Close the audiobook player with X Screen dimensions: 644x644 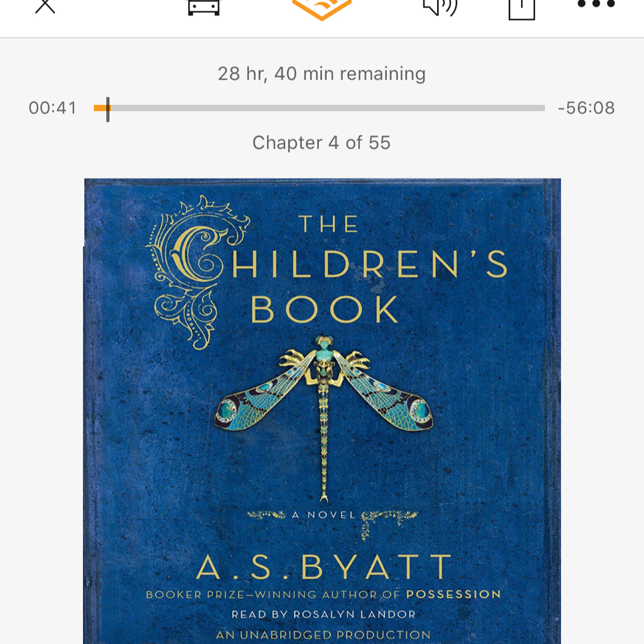tap(45, 6)
